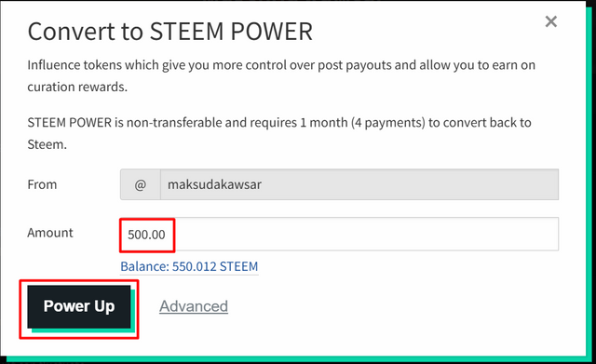Open the Advanced options link
This screenshot has height=364, width=596.
[194, 306]
